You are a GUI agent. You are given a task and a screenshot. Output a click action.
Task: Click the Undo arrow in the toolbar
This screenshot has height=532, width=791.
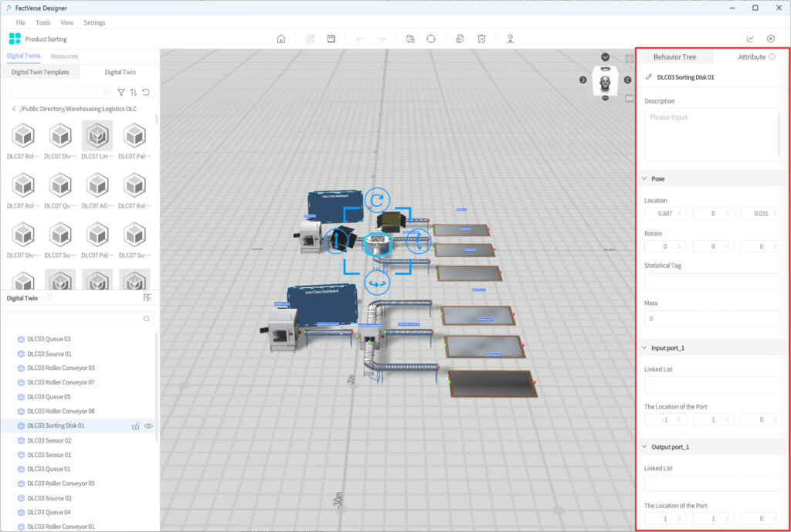pyautogui.click(x=360, y=39)
